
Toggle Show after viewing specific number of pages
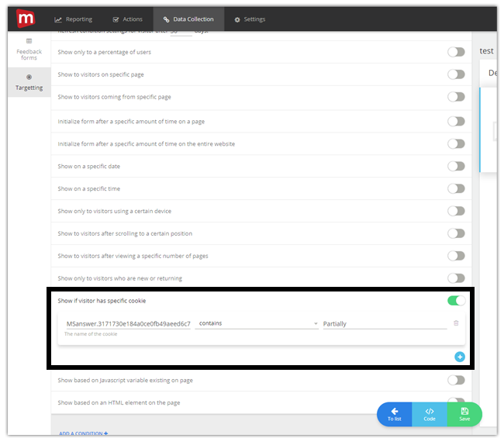[x=456, y=256]
